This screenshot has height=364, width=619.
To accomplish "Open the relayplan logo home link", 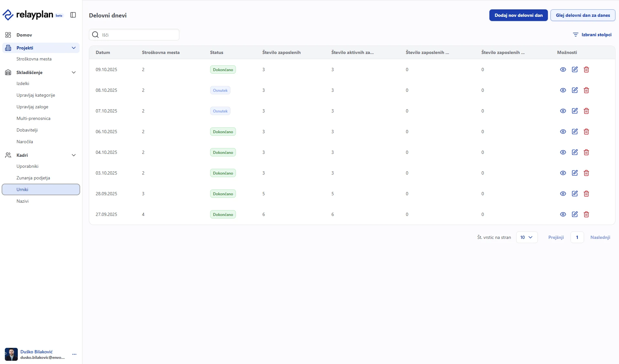I will click(33, 15).
